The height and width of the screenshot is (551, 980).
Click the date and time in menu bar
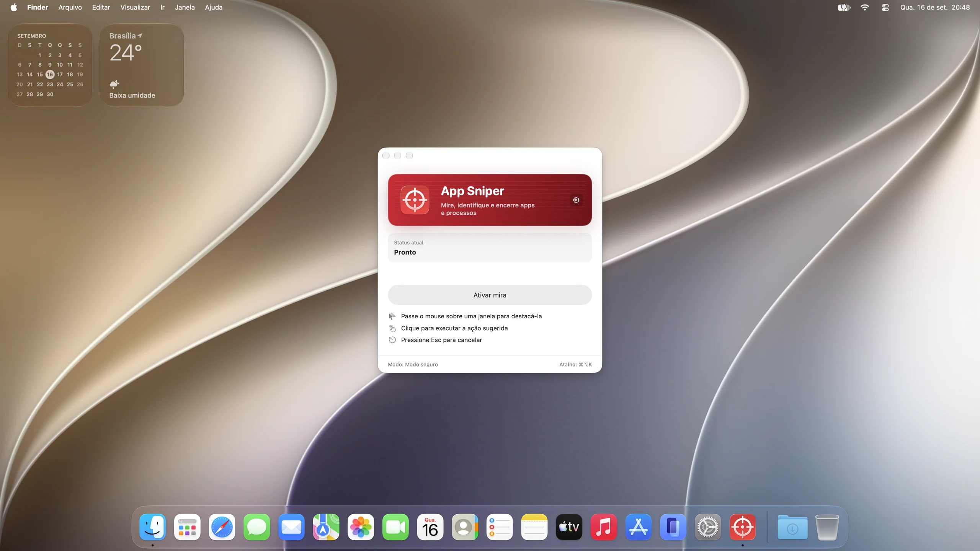[x=935, y=7]
